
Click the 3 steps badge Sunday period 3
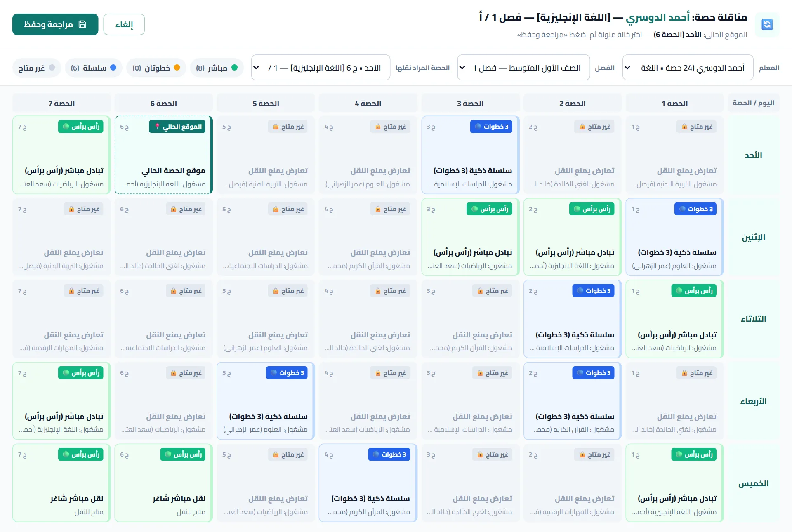[x=491, y=127]
